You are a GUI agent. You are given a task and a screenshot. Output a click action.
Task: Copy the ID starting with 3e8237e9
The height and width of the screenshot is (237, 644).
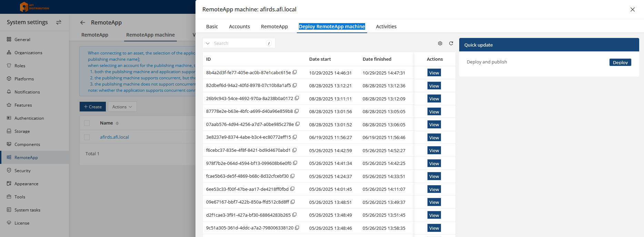pyautogui.click(x=295, y=137)
